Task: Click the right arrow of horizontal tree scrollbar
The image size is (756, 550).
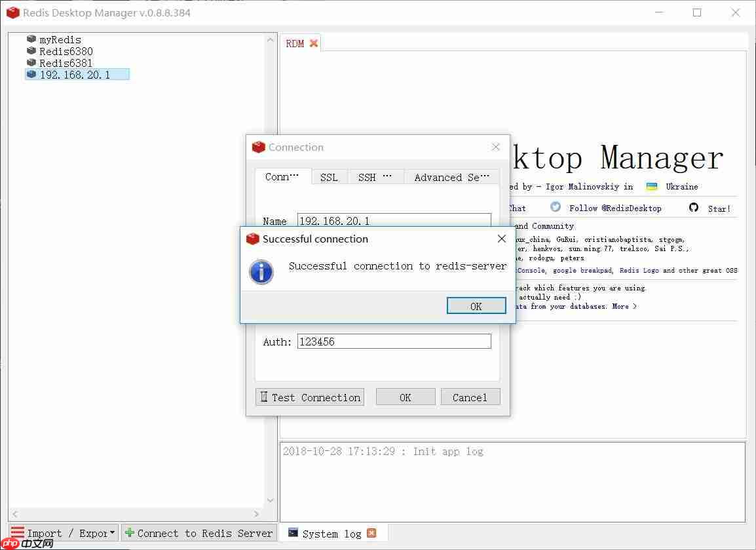Action: click(x=257, y=514)
